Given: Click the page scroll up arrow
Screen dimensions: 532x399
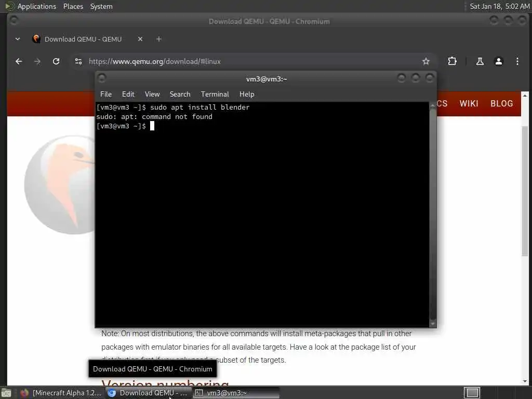Looking at the screenshot, I should pyautogui.click(x=525, y=96).
